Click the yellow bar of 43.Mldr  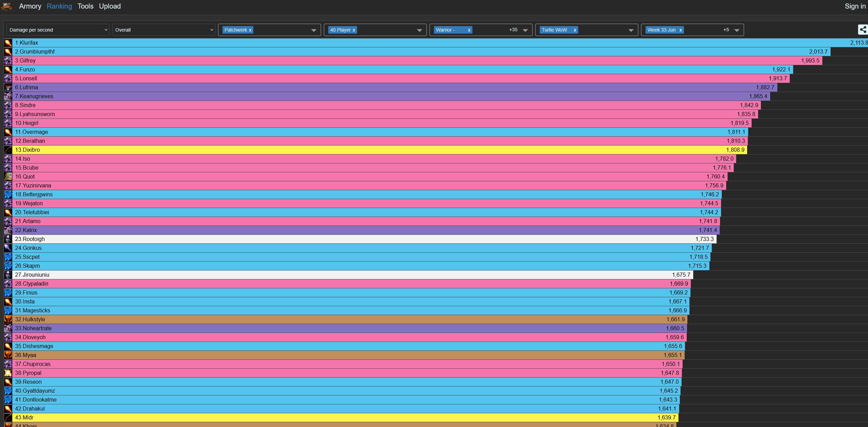coord(345,418)
